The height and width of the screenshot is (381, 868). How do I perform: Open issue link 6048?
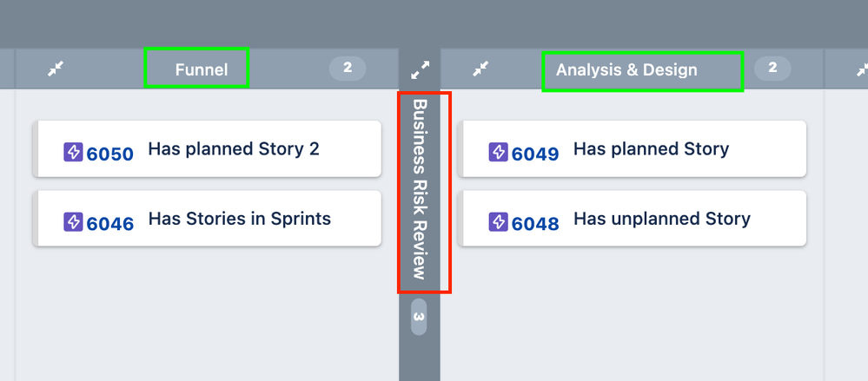pyautogui.click(x=535, y=223)
